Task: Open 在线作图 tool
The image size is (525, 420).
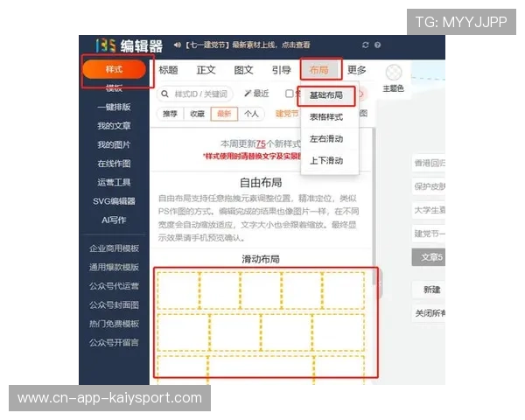Action: click(x=114, y=164)
